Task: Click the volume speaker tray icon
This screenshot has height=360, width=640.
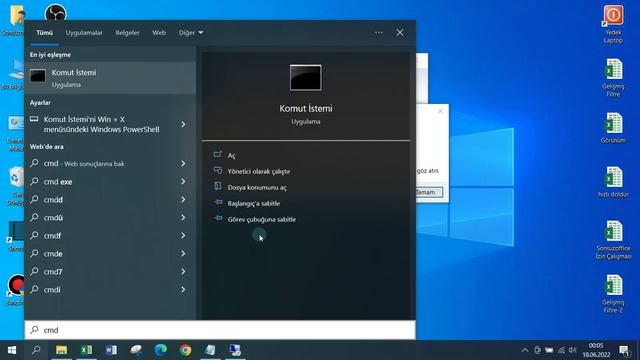Action: tap(573, 350)
